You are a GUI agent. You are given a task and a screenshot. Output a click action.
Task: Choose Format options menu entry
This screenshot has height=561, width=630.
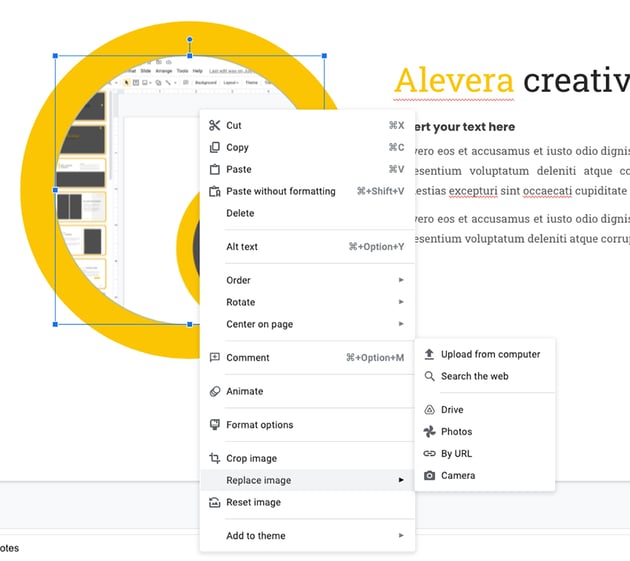click(259, 425)
